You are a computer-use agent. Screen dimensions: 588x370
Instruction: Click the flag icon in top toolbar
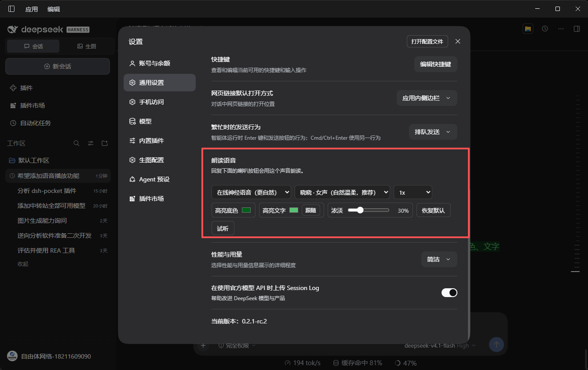(528, 29)
